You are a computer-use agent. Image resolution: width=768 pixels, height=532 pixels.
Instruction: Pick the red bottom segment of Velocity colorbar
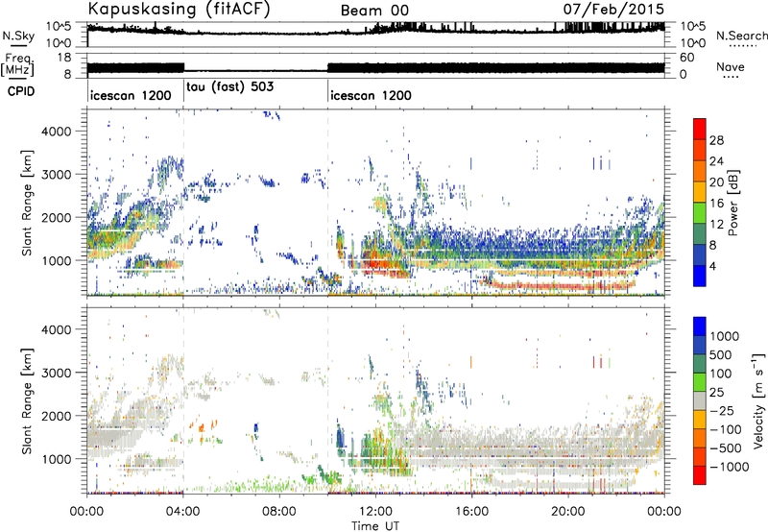(x=700, y=475)
